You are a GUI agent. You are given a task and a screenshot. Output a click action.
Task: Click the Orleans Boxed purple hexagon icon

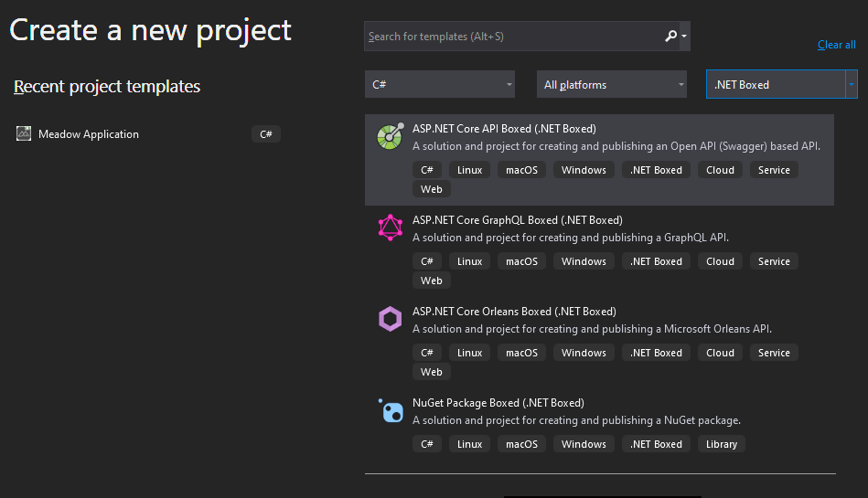point(391,319)
